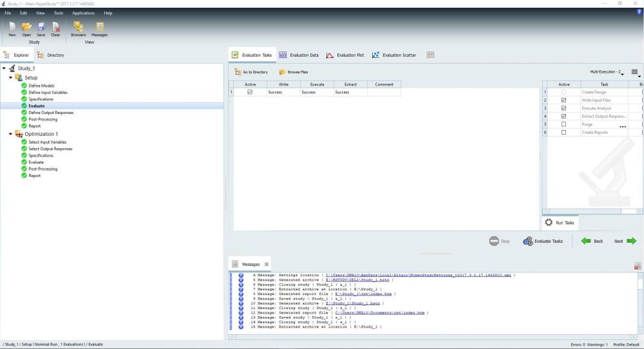Toggle the Messages view toolbar icon
This screenshot has height=349, width=644.
[x=99, y=26]
